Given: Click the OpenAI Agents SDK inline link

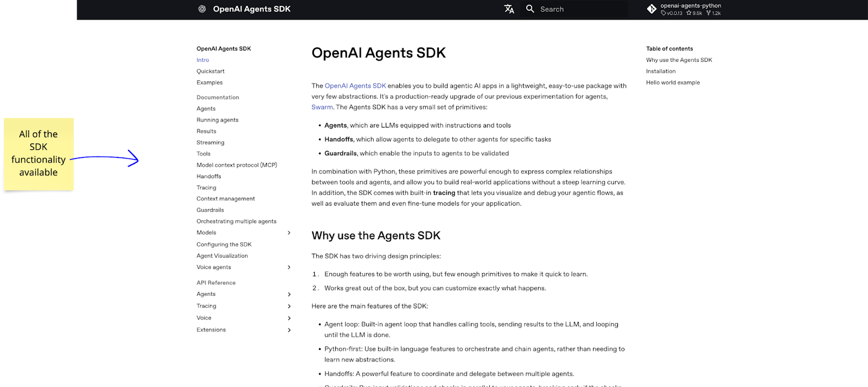Looking at the screenshot, I should (x=355, y=86).
